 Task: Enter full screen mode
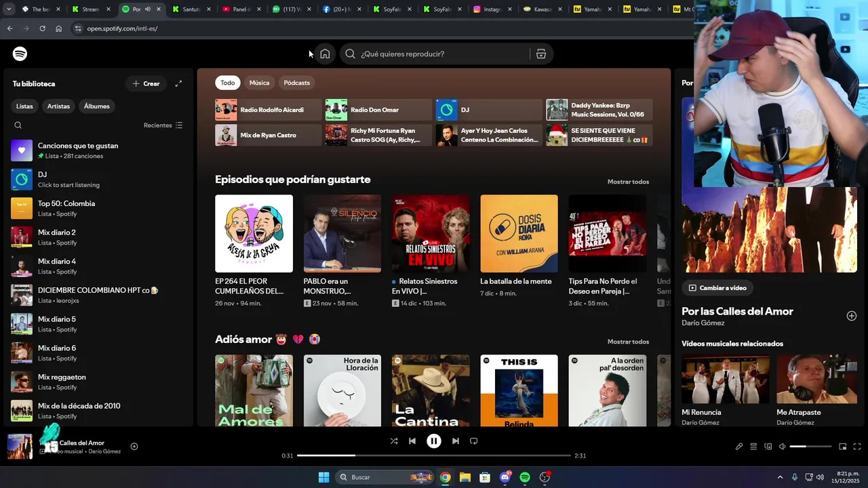pyautogui.click(x=857, y=447)
